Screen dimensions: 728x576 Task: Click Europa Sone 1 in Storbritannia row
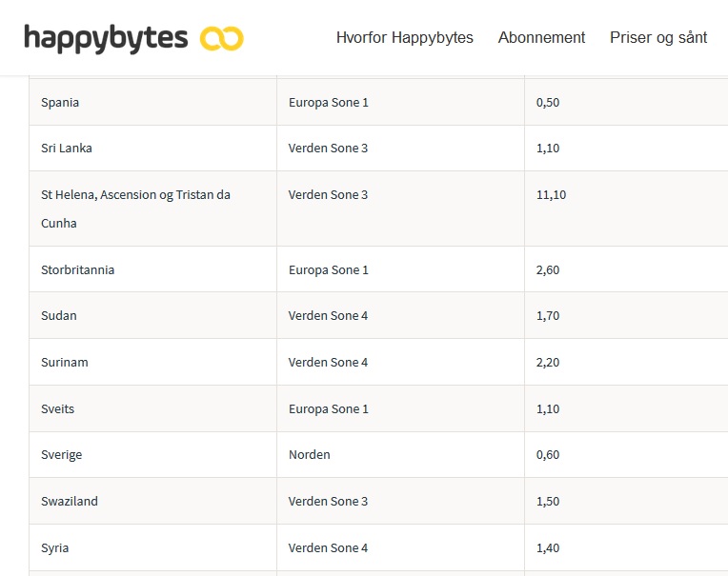click(x=328, y=270)
